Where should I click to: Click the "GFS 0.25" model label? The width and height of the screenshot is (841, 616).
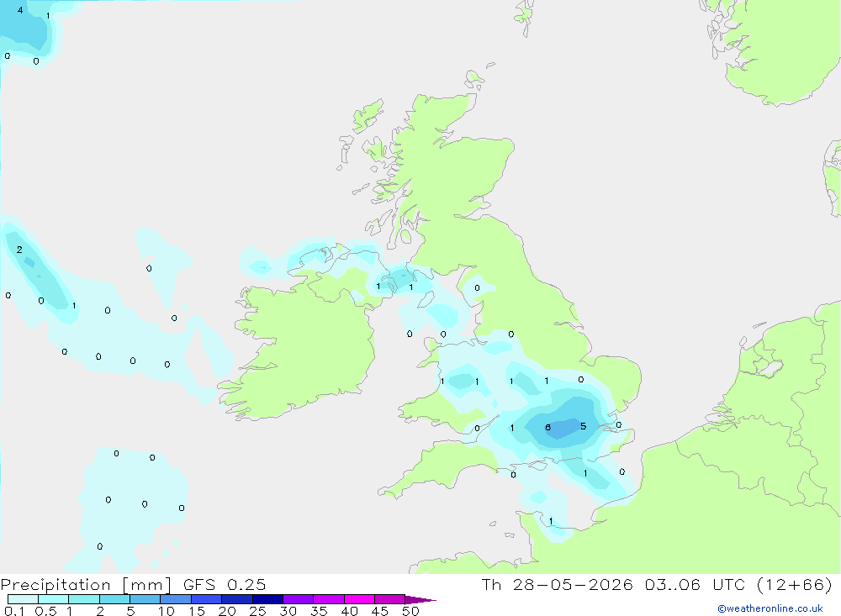[x=225, y=584]
